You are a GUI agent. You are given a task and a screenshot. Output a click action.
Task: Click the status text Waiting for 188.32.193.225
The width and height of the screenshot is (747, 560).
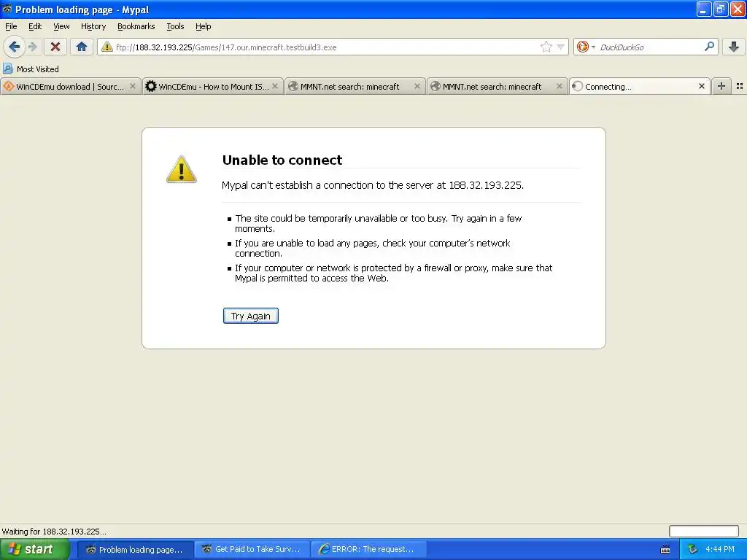[54, 532]
